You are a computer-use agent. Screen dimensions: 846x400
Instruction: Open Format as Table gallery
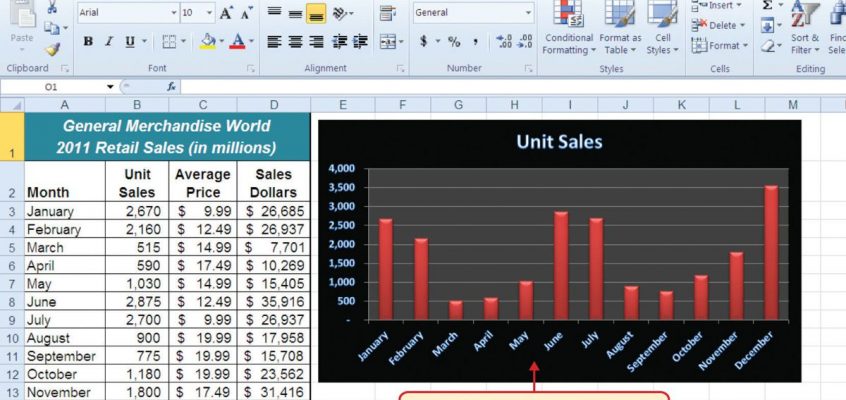click(x=620, y=27)
